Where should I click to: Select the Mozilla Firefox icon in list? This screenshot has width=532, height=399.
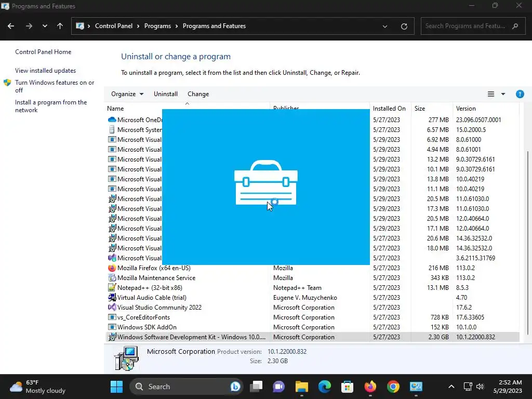112,268
